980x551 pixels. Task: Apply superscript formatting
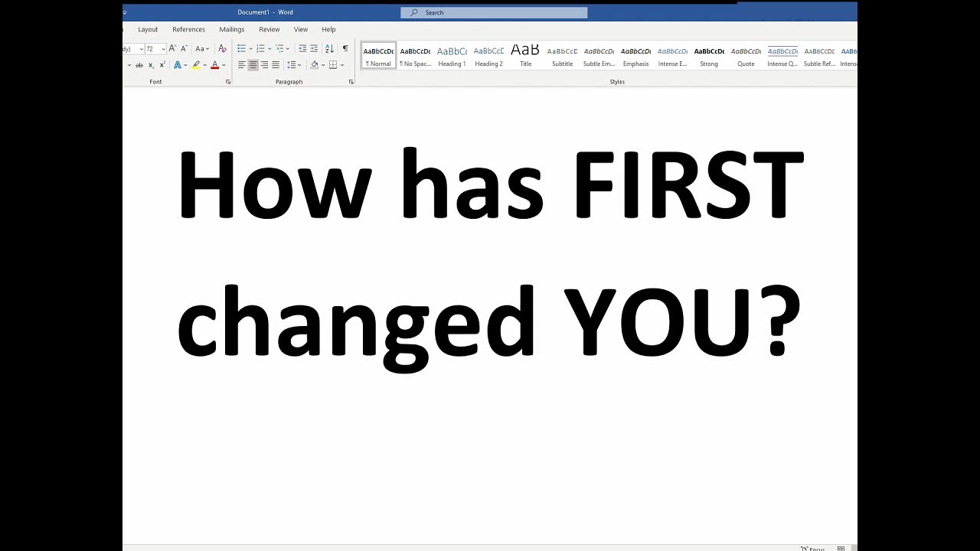click(162, 65)
